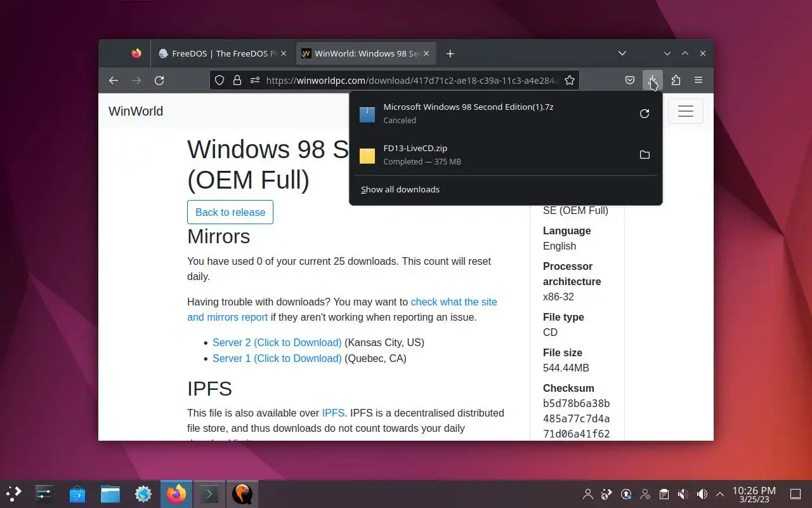Expand hidden system tray icons
The width and height of the screenshot is (812, 508).
(720, 494)
